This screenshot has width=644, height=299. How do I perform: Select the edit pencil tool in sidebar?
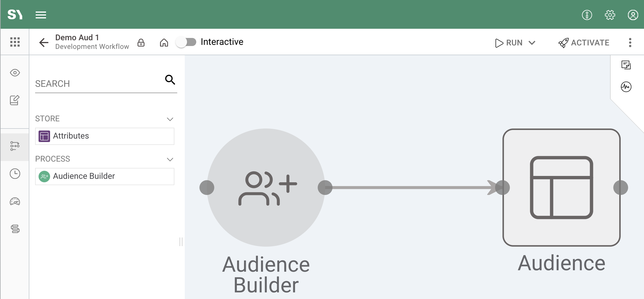tap(14, 100)
